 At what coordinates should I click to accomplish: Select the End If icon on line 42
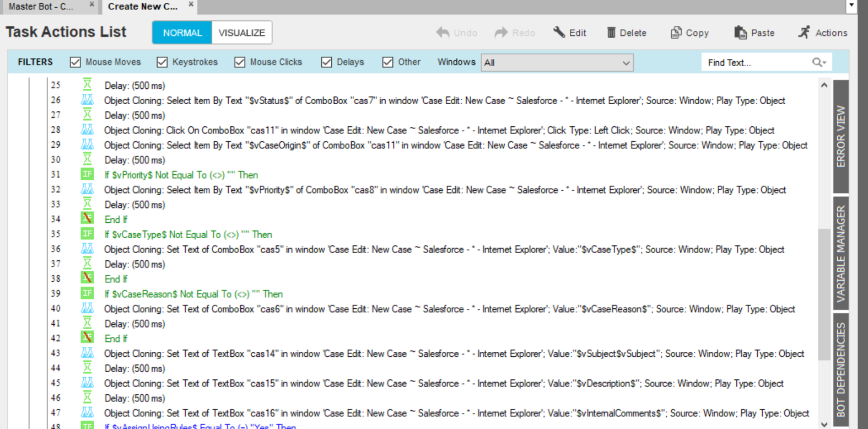pos(87,338)
